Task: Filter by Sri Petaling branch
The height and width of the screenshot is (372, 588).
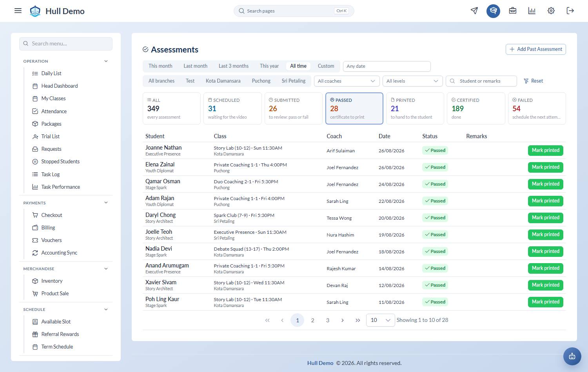Action: pos(294,81)
